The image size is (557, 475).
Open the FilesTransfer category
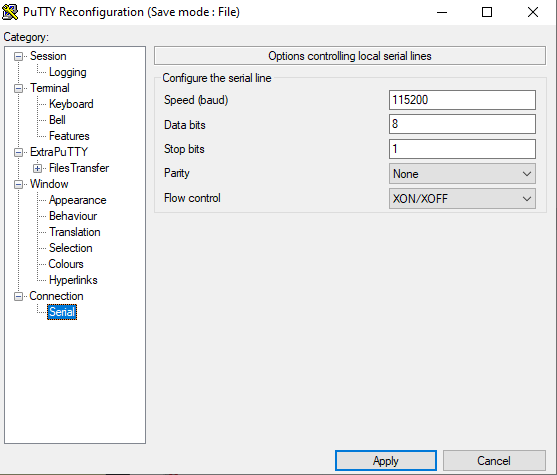[79, 168]
